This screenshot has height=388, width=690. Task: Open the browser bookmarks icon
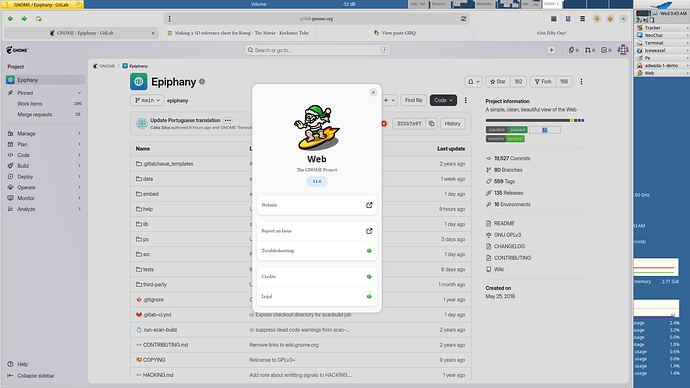coord(568,18)
